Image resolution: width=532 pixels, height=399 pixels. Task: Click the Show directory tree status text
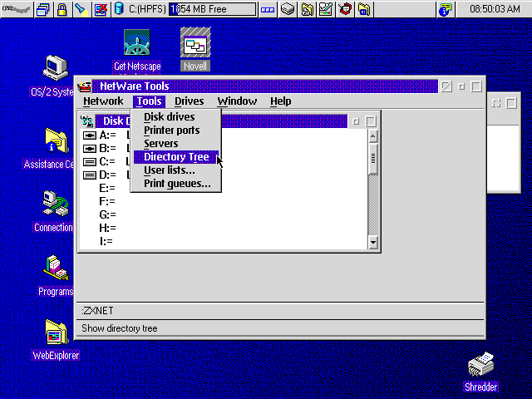120,328
